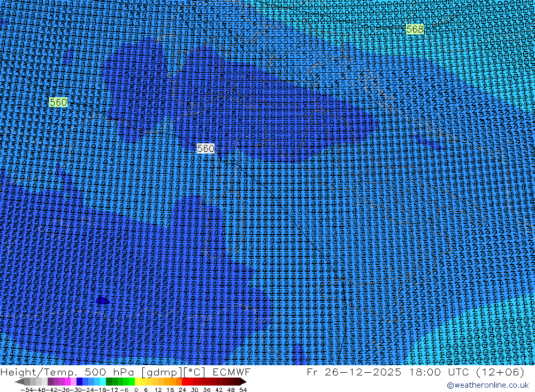Click the legend's left gray arrow end
The height and width of the screenshot is (392, 535).
click(x=19, y=381)
